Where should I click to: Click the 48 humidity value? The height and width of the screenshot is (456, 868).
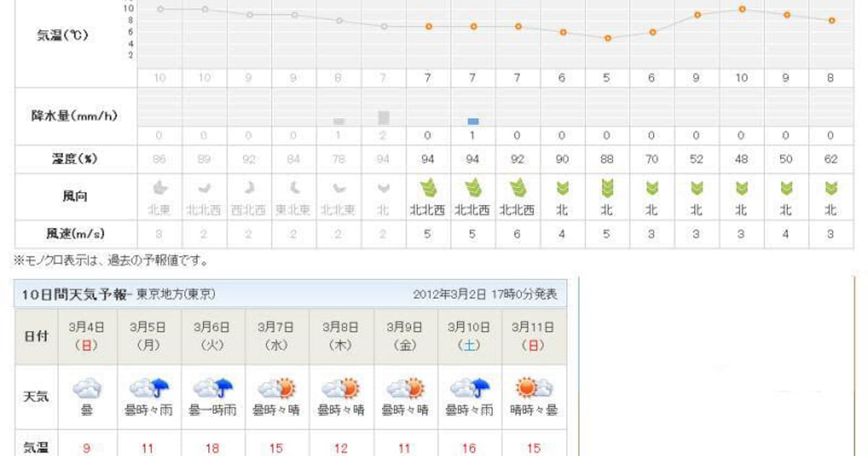pyautogui.click(x=741, y=159)
